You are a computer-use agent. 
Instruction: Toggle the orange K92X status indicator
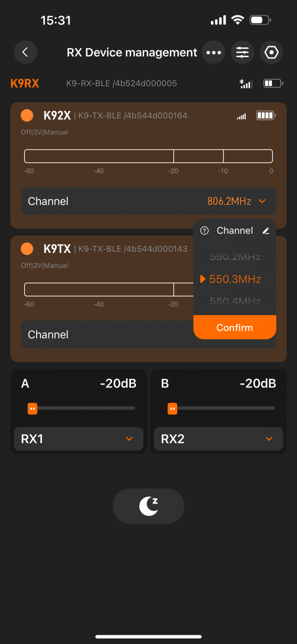pyautogui.click(x=27, y=116)
